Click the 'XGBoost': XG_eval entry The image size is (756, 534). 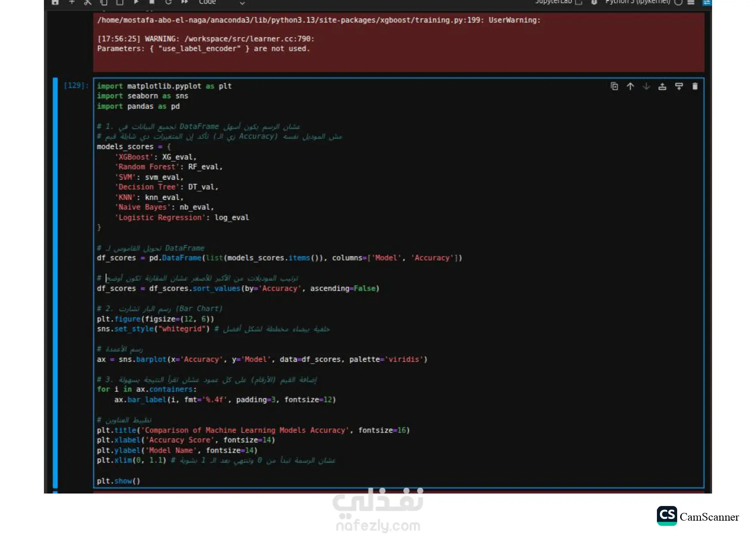(x=156, y=157)
